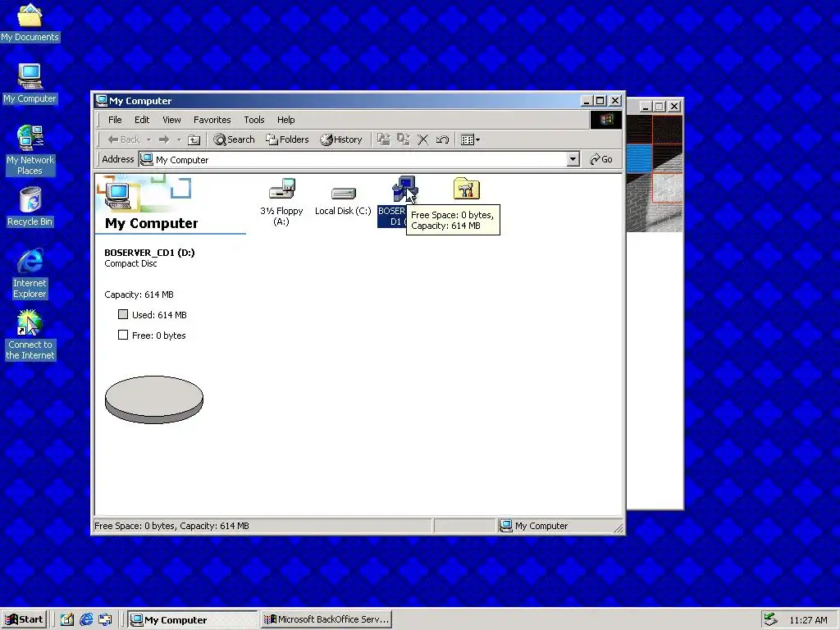Open the Favorites menu
Screen dimensions: 840x630
click(212, 120)
